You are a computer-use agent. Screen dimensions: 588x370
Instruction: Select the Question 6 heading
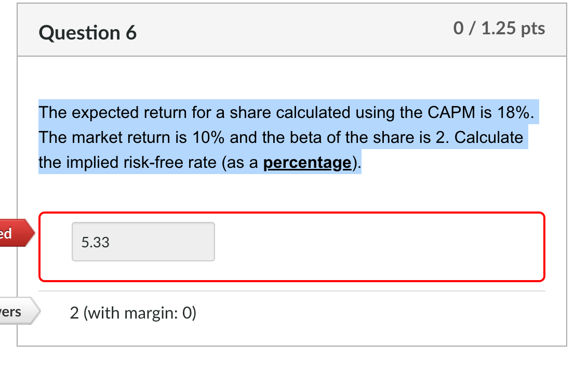(x=87, y=32)
